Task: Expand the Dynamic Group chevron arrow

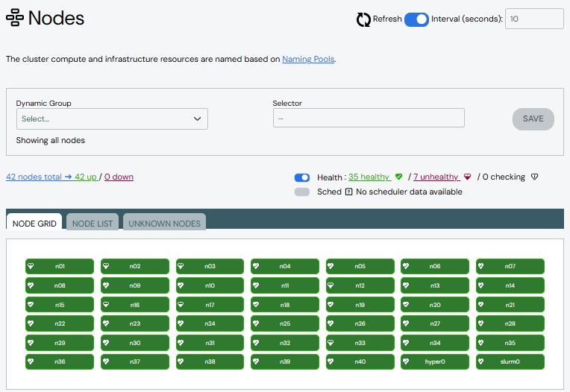Action: tap(198, 118)
